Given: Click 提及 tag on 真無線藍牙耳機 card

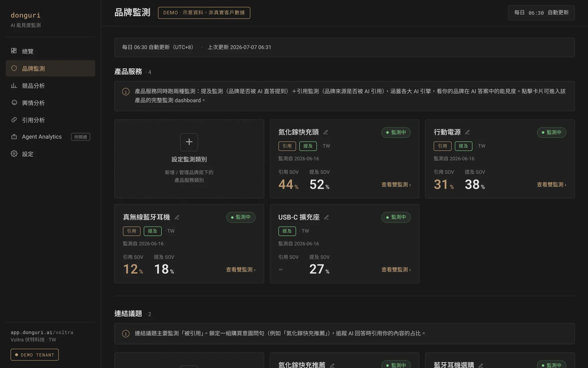Looking at the screenshot, I should (x=153, y=231).
